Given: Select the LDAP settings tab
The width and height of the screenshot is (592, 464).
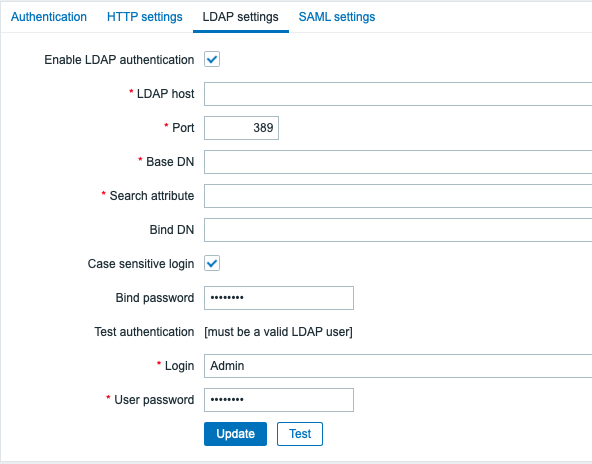Looking at the screenshot, I should tap(240, 17).
